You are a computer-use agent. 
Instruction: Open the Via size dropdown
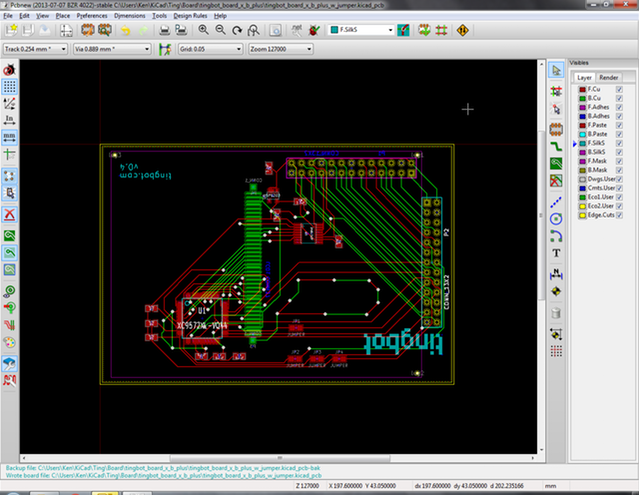tap(112, 49)
